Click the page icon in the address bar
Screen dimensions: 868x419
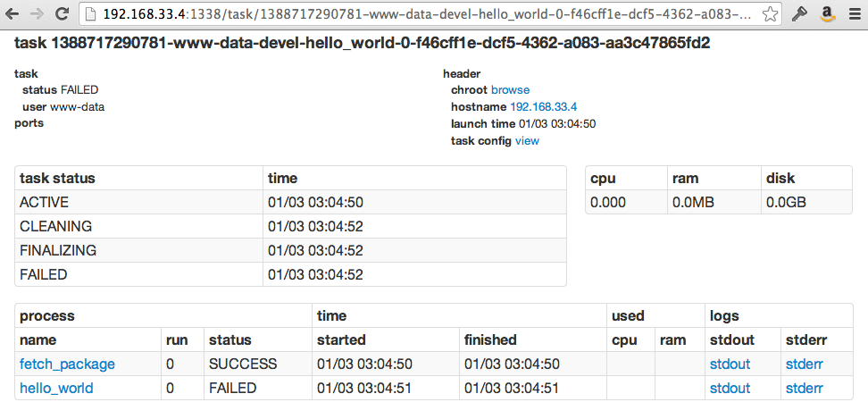[x=90, y=14]
